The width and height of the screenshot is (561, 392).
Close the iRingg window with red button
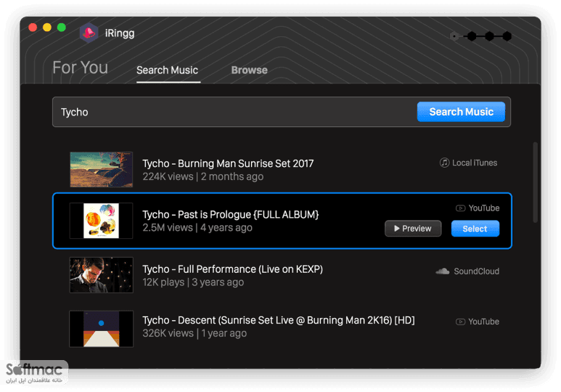33,28
